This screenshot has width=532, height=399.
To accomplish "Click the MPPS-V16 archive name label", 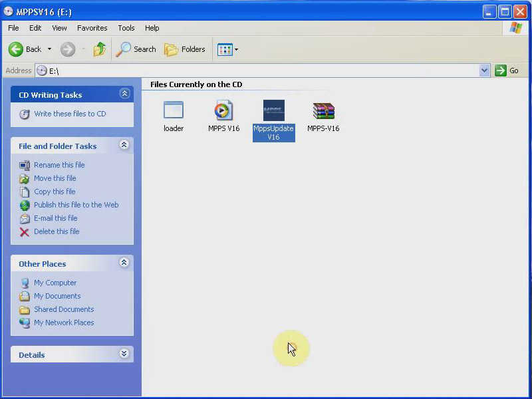I will pyautogui.click(x=323, y=128).
